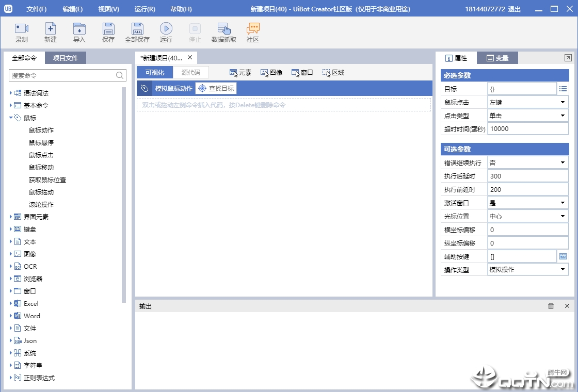Click the UiBot logo icon
Screen dimensions: 578x392
click(x=8, y=8)
